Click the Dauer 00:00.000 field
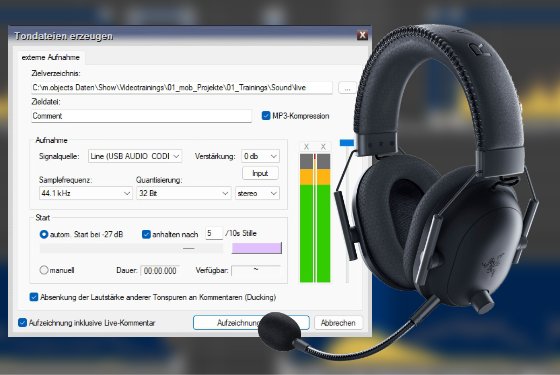The width and height of the screenshot is (560, 375). pos(160,271)
